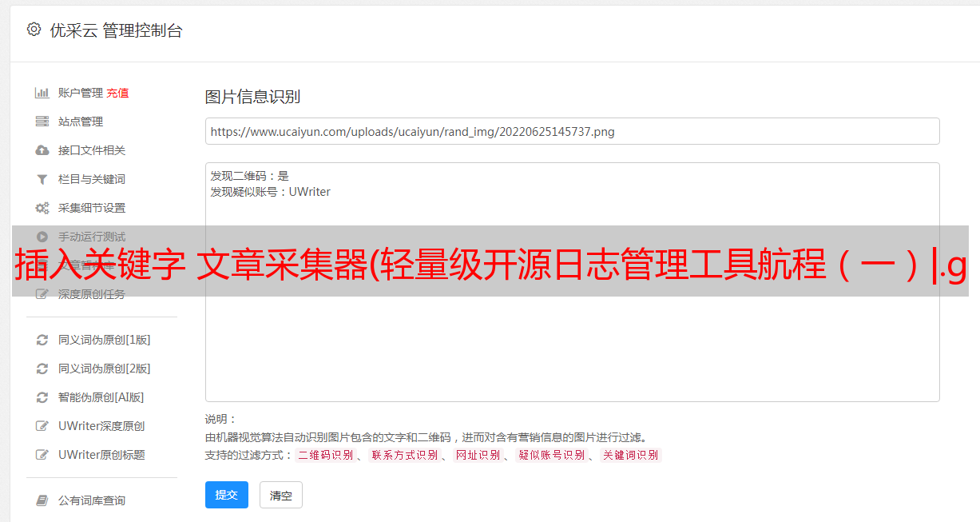Click the 二维码识别 filter tag
The height and width of the screenshot is (522, 980).
tap(325, 455)
